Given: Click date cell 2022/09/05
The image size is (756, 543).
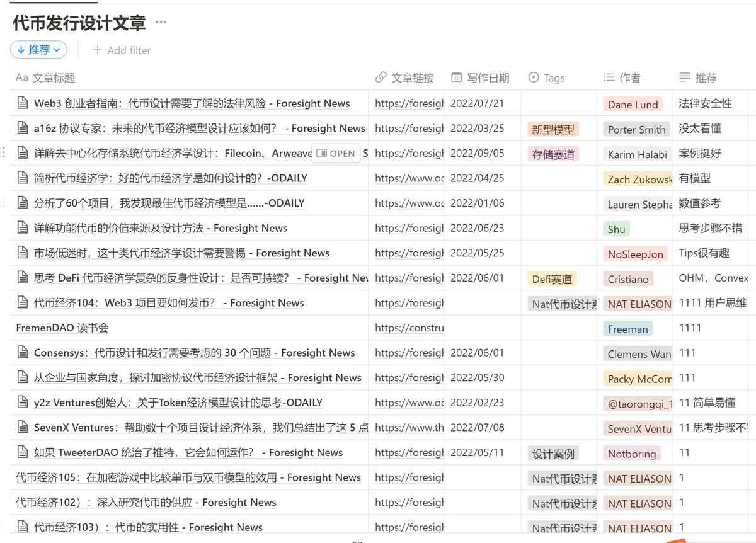Looking at the screenshot, I should (483, 153).
